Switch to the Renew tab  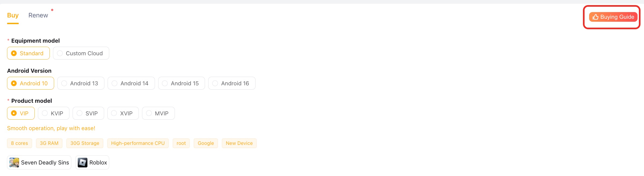38,15
